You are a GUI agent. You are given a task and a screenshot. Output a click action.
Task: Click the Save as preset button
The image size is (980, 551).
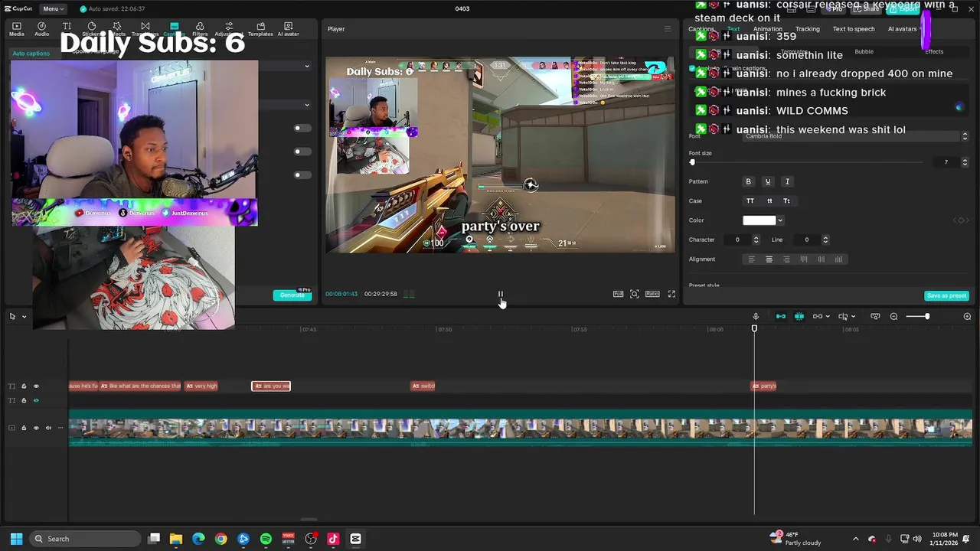947,295
